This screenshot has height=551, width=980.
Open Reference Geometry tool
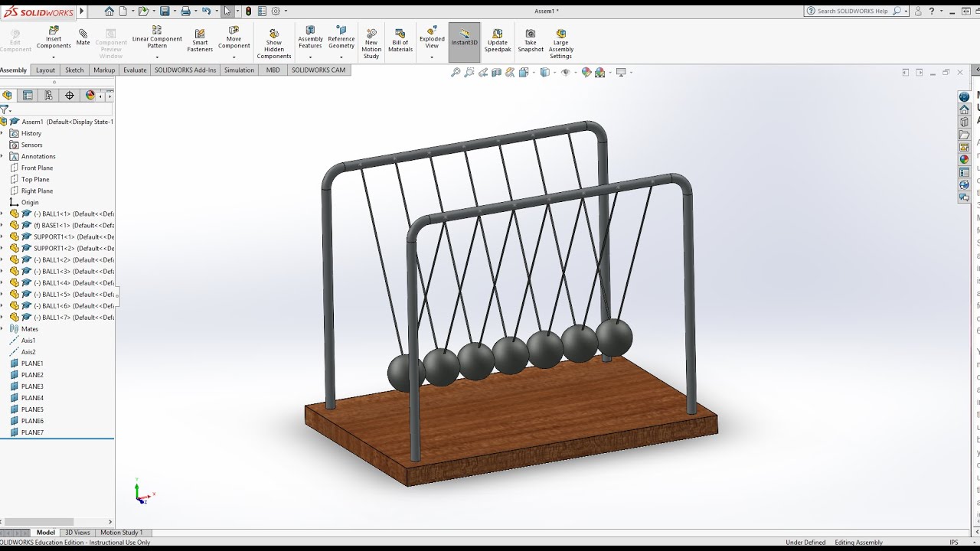point(341,37)
